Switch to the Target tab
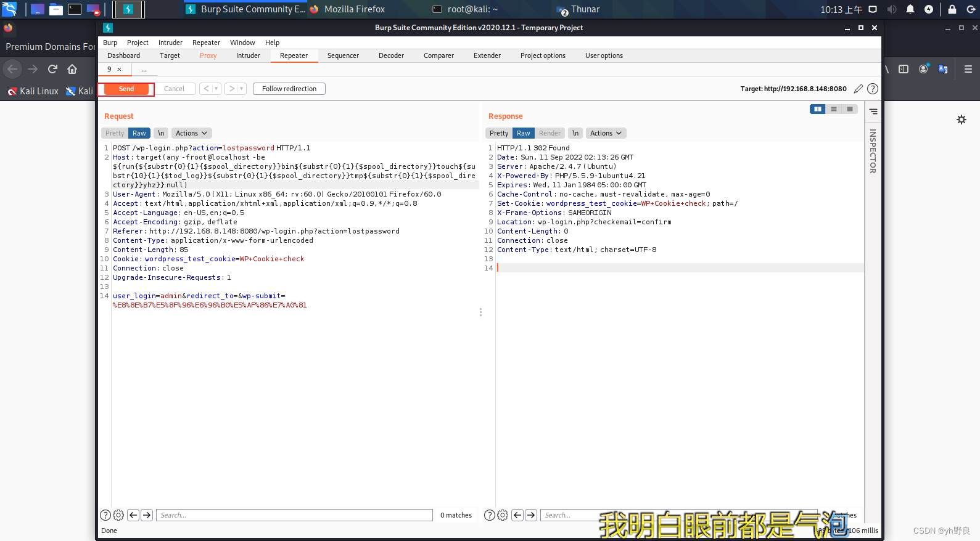Viewport: 980px width, 541px height. click(x=170, y=55)
